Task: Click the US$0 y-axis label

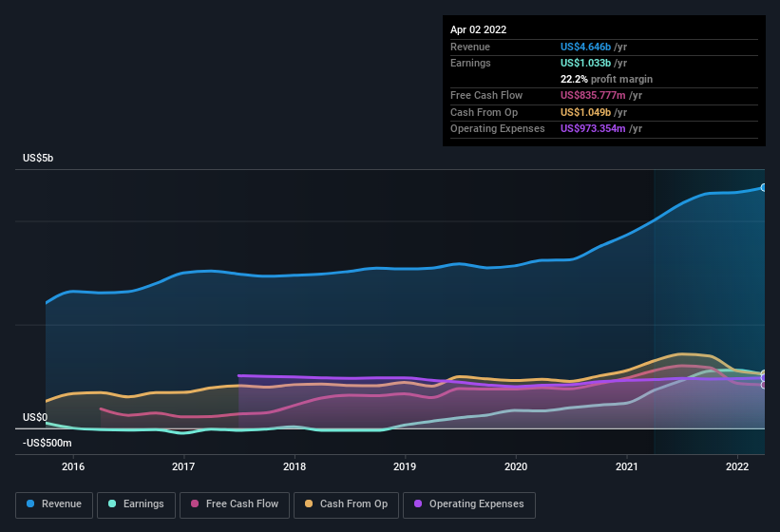Action: (35, 417)
